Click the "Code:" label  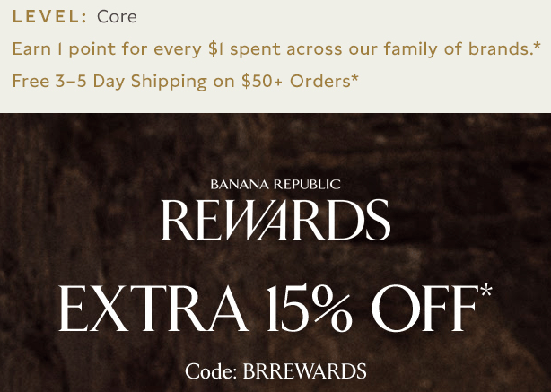coord(212,371)
